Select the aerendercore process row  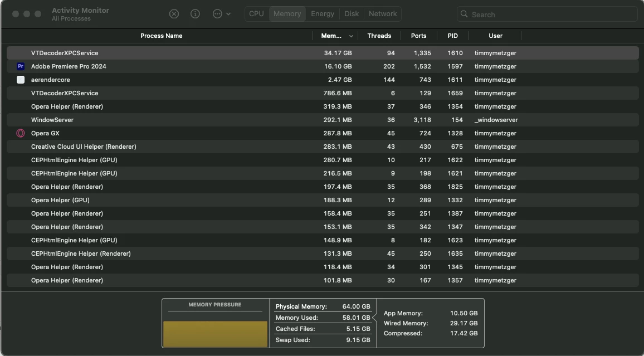point(323,80)
